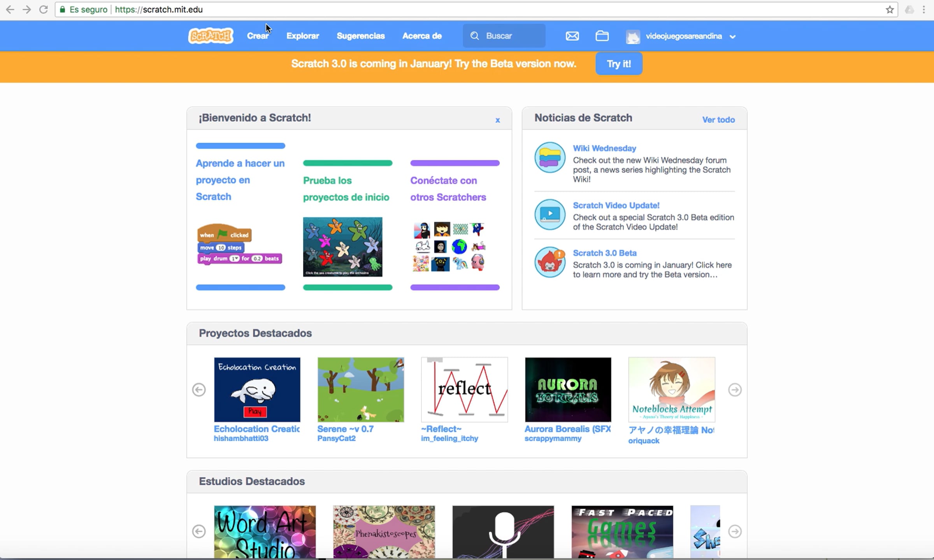The width and height of the screenshot is (934, 560).
Task: Close the Bienvenido a Scratch panel
Action: pos(497,120)
